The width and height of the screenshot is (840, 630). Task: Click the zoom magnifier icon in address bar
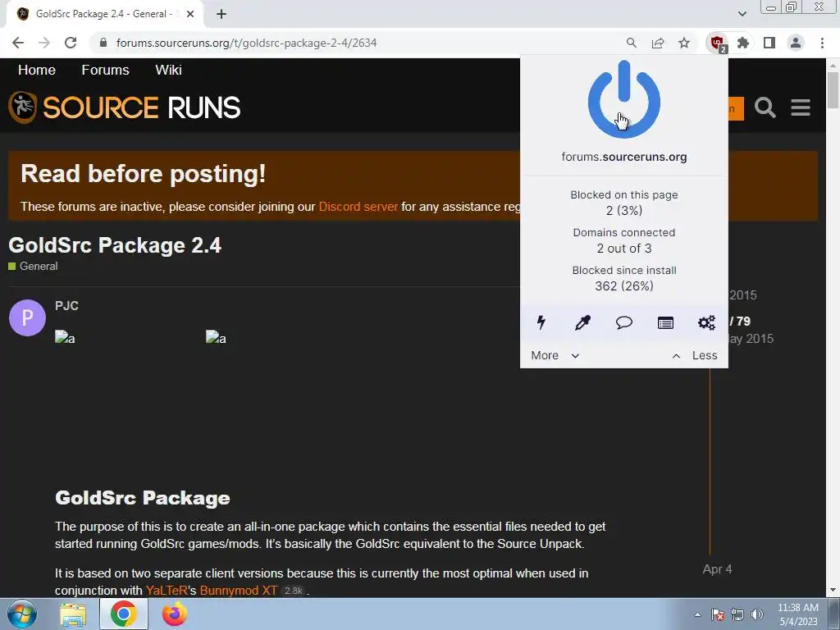pyautogui.click(x=632, y=43)
